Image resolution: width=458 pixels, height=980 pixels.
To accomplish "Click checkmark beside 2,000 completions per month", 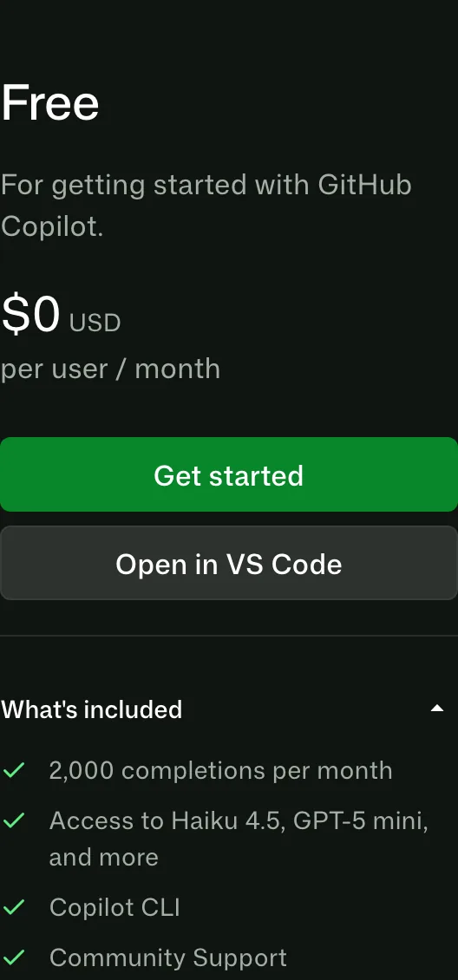I will coord(14,770).
